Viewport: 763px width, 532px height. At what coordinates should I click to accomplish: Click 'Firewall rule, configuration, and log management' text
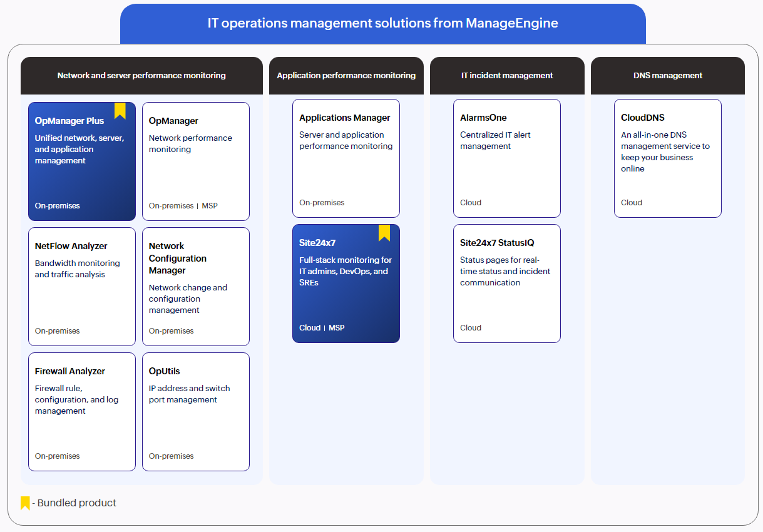pyautogui.click(x=77, y=400)
